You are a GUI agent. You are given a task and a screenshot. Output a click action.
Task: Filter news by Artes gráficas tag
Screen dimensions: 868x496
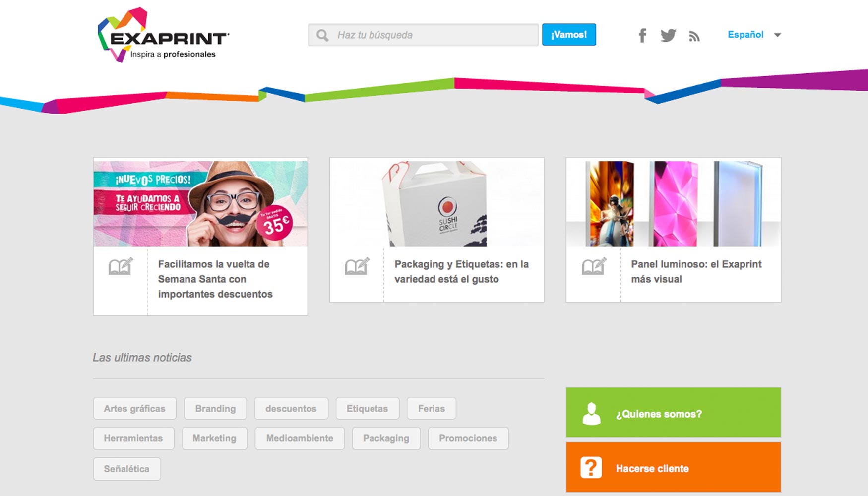pyautogui.click(x=134, y=408)
